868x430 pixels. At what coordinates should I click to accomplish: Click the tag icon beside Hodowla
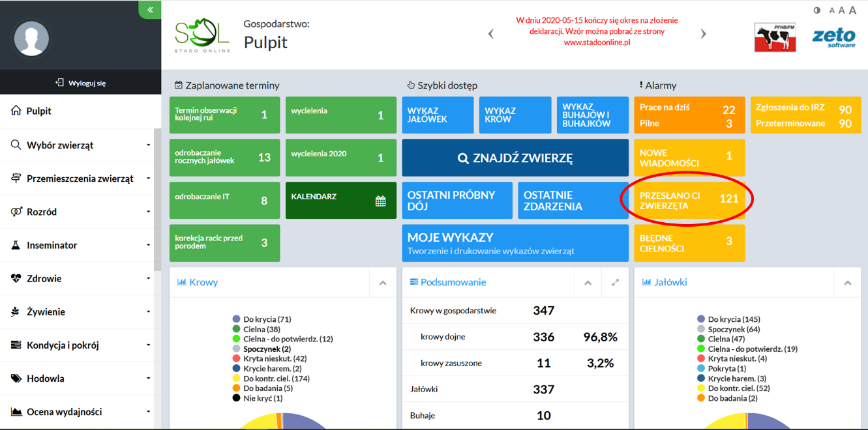(16, 379)
